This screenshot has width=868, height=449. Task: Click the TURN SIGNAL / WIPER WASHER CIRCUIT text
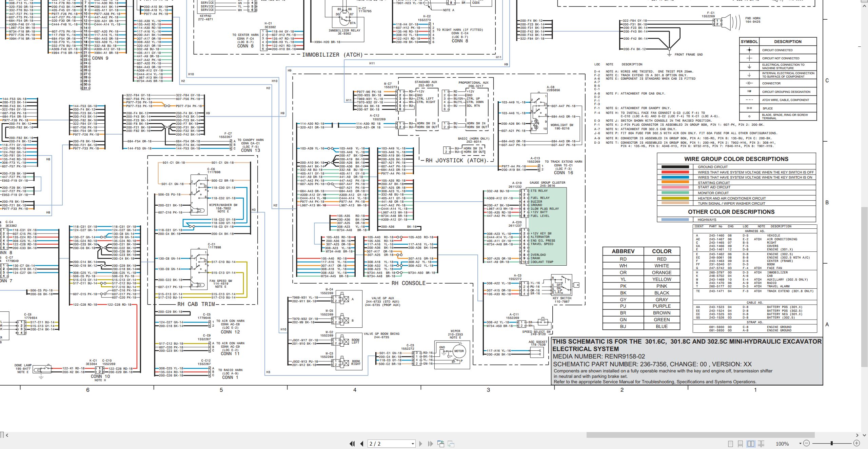[731, 204]
